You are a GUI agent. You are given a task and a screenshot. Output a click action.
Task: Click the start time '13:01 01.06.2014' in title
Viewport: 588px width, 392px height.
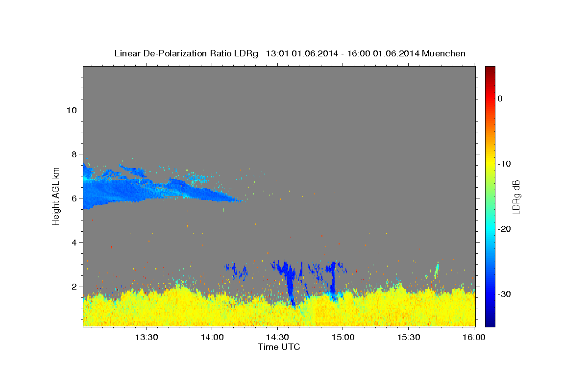[301, 53]
